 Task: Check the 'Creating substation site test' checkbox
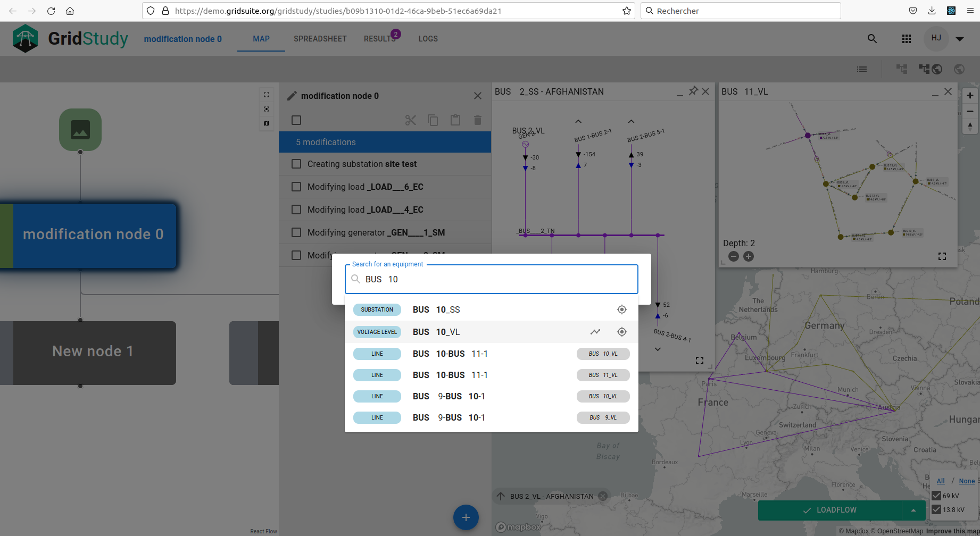coord(296,164)
